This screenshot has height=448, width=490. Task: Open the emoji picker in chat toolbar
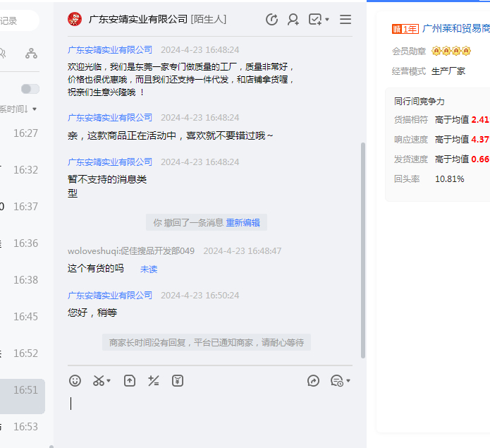pos(75,380)
